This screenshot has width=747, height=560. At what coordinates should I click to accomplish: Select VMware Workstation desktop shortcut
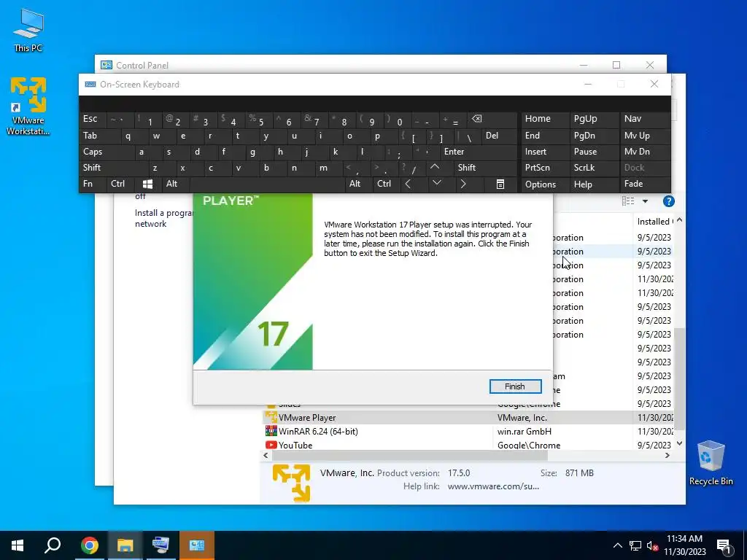(x=28, y=106)
